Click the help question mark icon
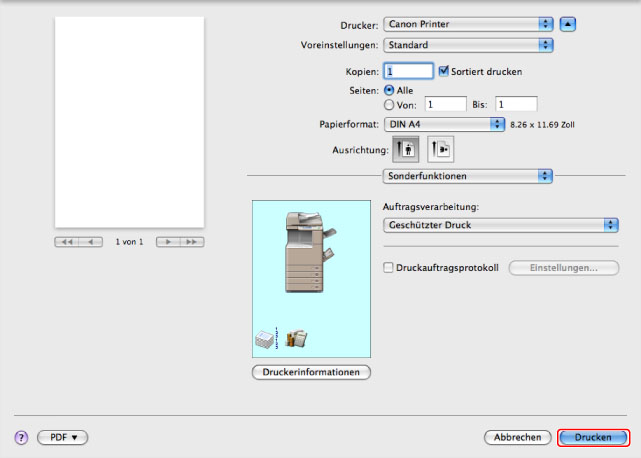 (20, 438)
